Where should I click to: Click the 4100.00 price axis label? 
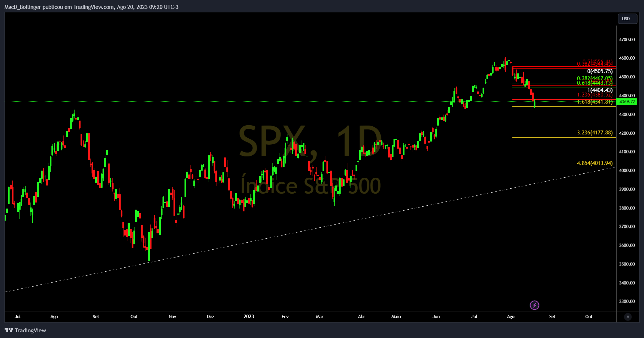point(627,152)
